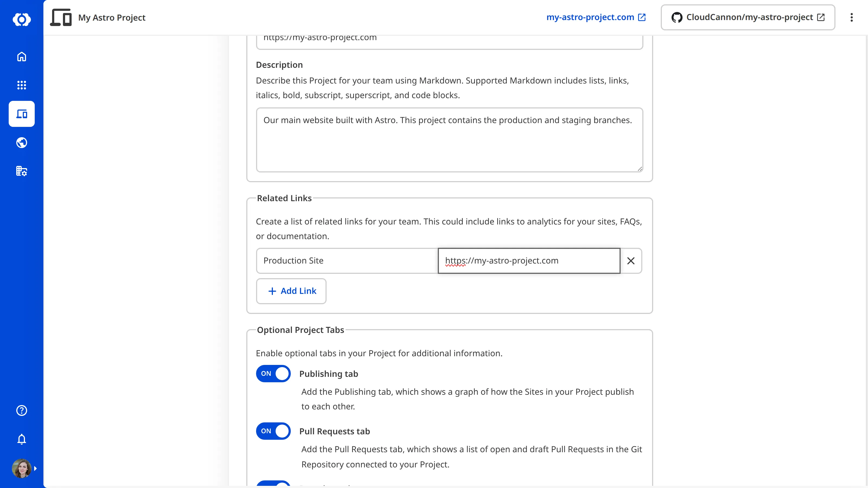Click the Production Site link name field
Screen dimensions: 868x488
[x=347, y=260]
